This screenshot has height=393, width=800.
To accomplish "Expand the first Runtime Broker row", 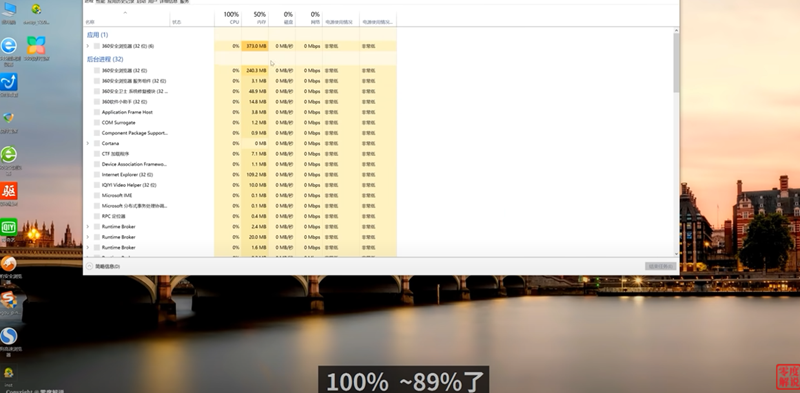I will (88, 227).
